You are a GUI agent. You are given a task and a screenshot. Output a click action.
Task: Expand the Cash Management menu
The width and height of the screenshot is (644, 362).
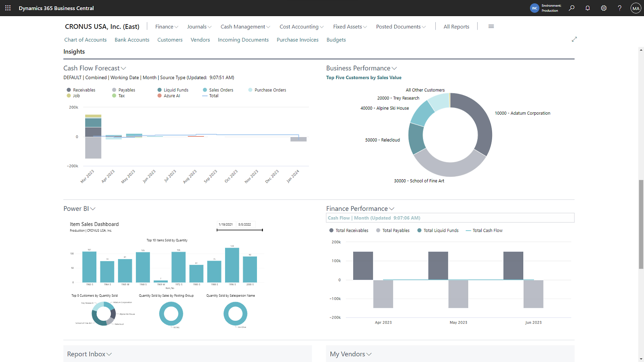coord(245,26)
